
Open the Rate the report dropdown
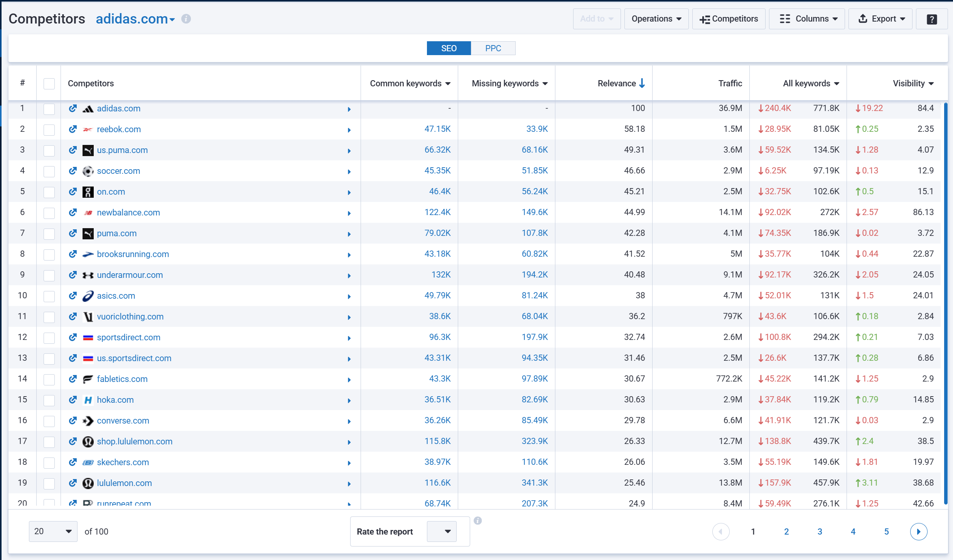tap(442, 531)
